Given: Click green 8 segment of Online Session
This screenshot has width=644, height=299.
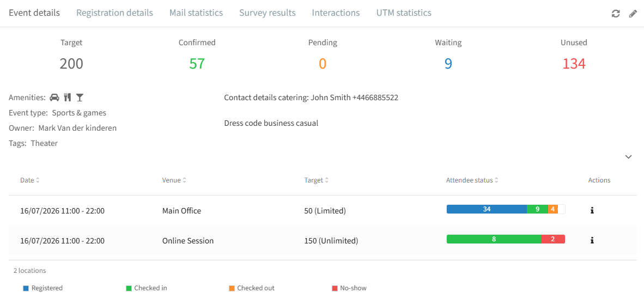Looking at the screenshot, I should 494,239.
